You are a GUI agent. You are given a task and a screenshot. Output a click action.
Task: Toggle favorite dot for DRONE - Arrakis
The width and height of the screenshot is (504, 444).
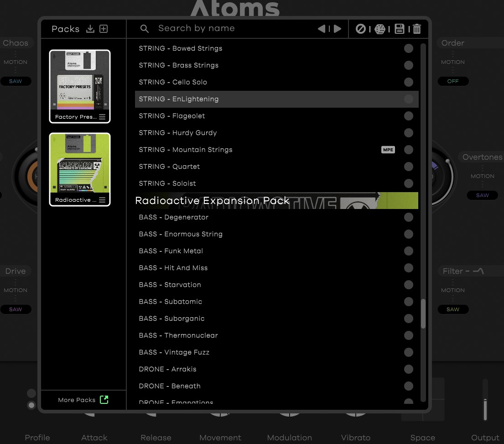point(409,369)
